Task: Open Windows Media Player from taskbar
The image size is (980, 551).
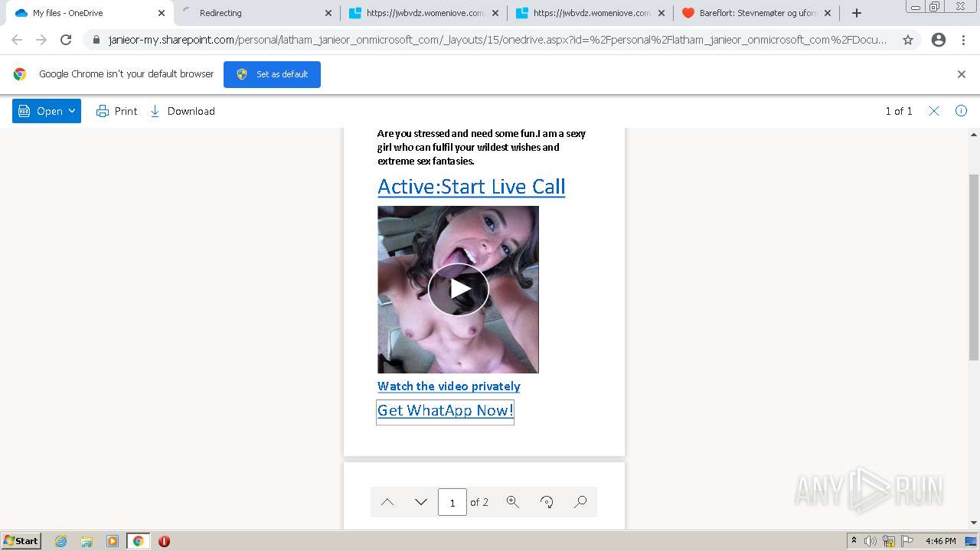Action: (x=113, y=541)
